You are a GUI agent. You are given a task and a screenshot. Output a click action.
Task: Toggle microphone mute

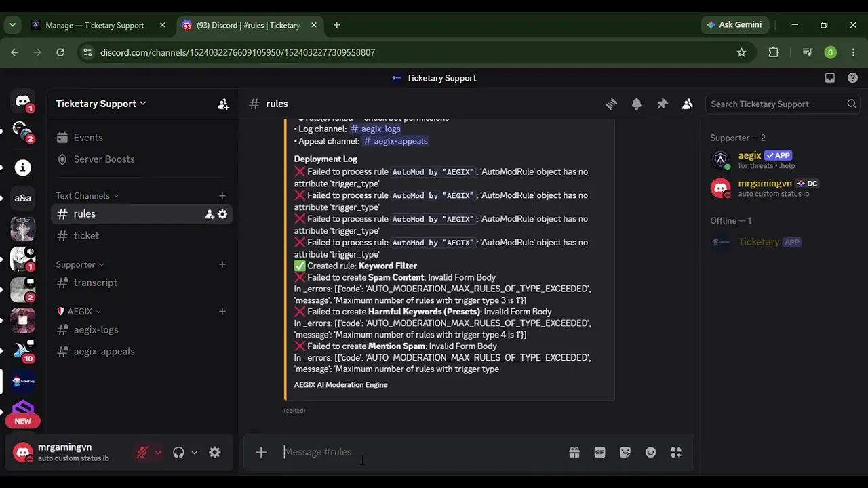coord(142,453)
